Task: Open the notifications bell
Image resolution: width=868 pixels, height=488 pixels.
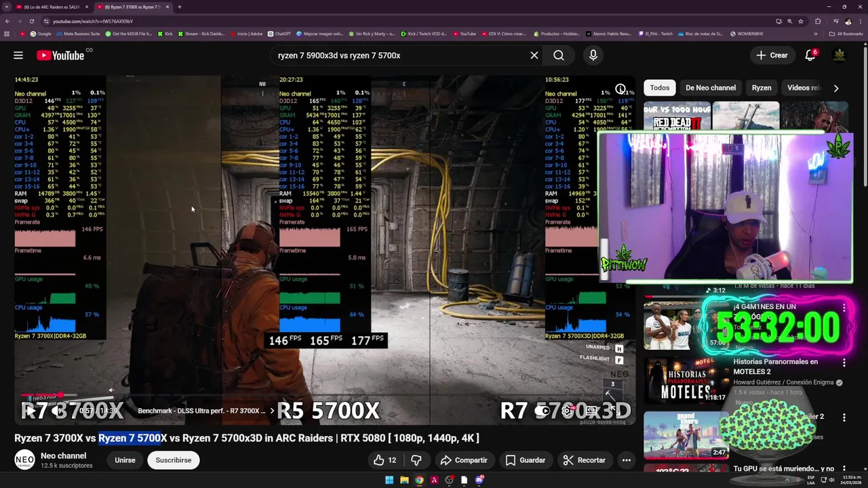Action: tap(810, 56)
